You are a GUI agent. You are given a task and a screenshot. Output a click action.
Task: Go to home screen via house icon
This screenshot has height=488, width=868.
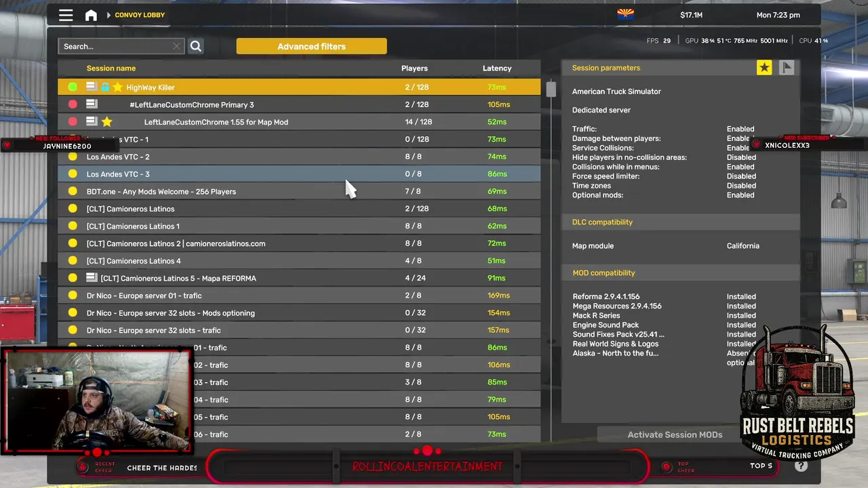(x=91, y=15)
